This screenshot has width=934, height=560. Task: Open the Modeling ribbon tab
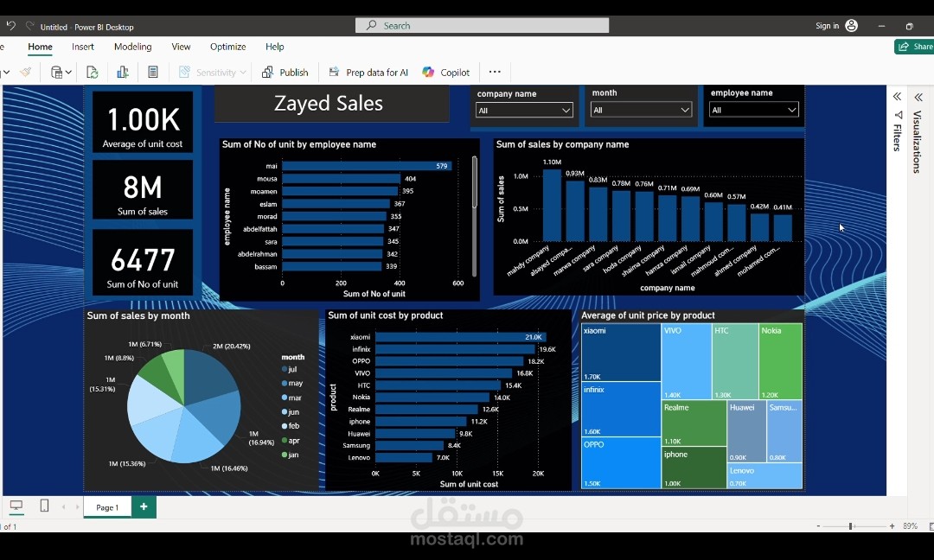[x=133, y=47]
